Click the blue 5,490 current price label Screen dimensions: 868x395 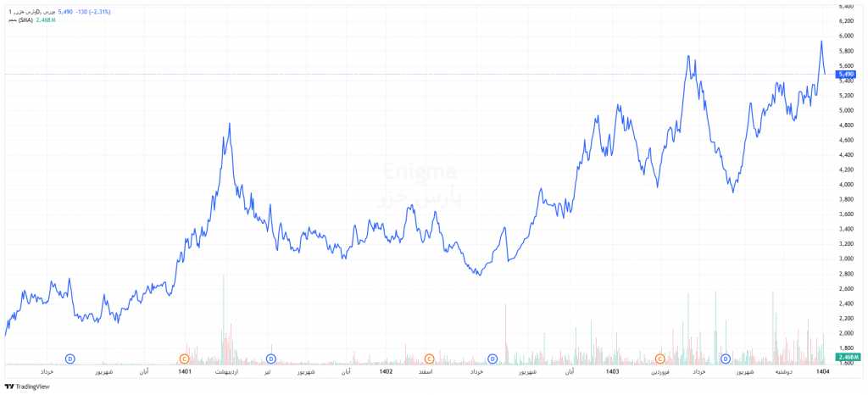point(845,74)
